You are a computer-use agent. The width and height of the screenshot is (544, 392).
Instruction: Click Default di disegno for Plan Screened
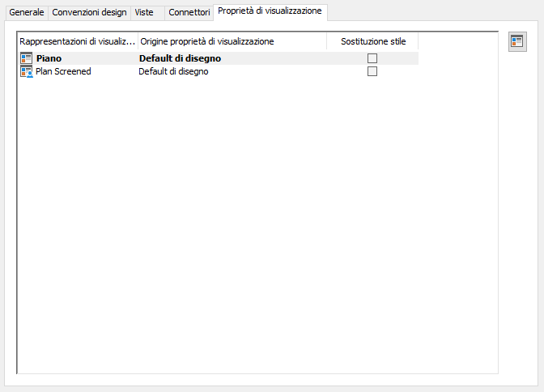click(173, 71)
